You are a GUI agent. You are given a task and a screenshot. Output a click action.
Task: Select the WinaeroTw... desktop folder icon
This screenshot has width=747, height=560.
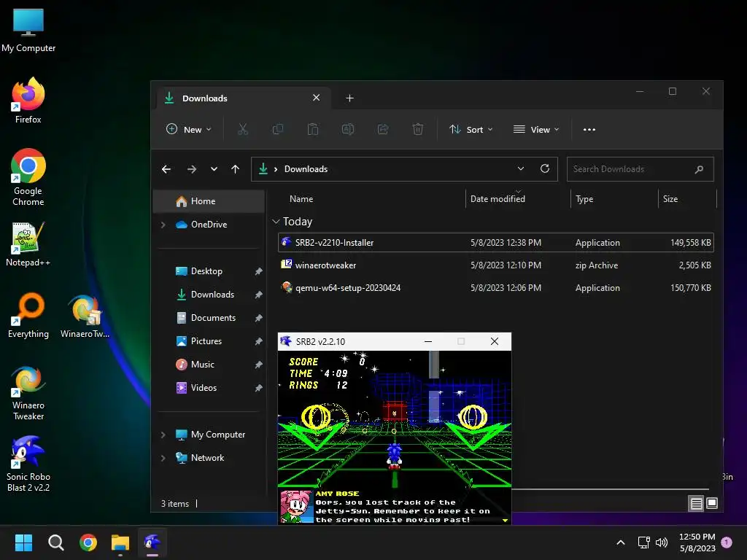[x=85, y=315]
